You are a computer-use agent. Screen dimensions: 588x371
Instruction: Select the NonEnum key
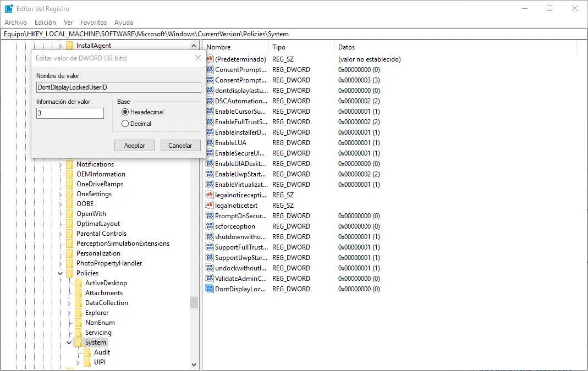[x=100, y=323]
